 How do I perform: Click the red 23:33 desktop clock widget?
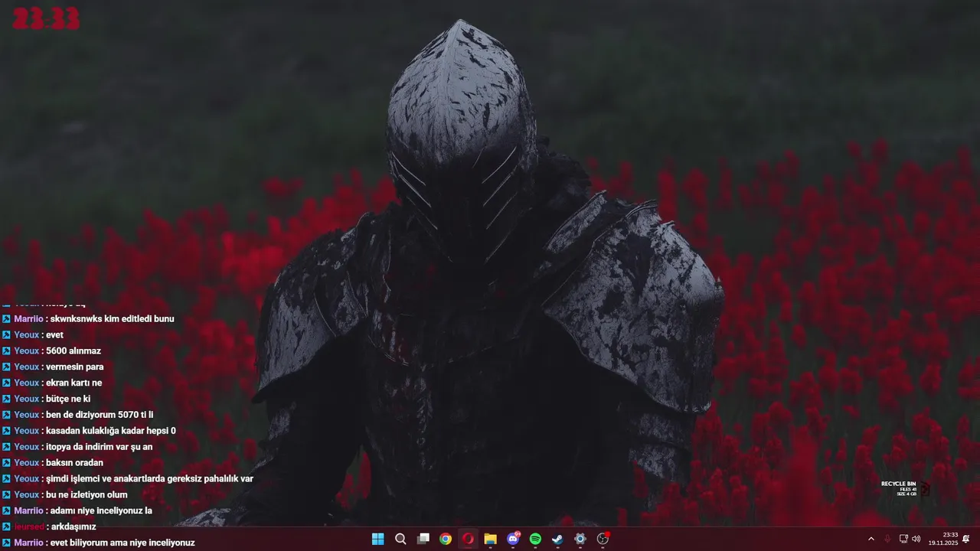coord(46,18)
